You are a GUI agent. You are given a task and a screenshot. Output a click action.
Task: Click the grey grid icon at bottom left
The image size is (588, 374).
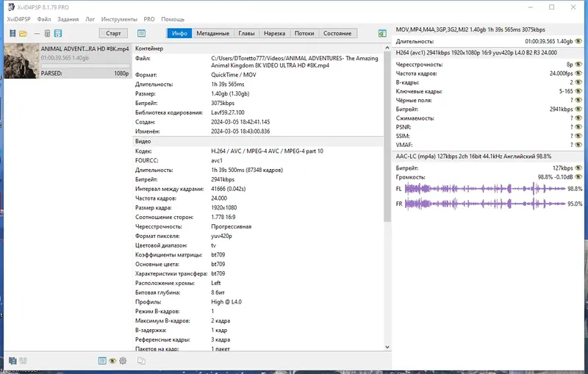[24, 361]
